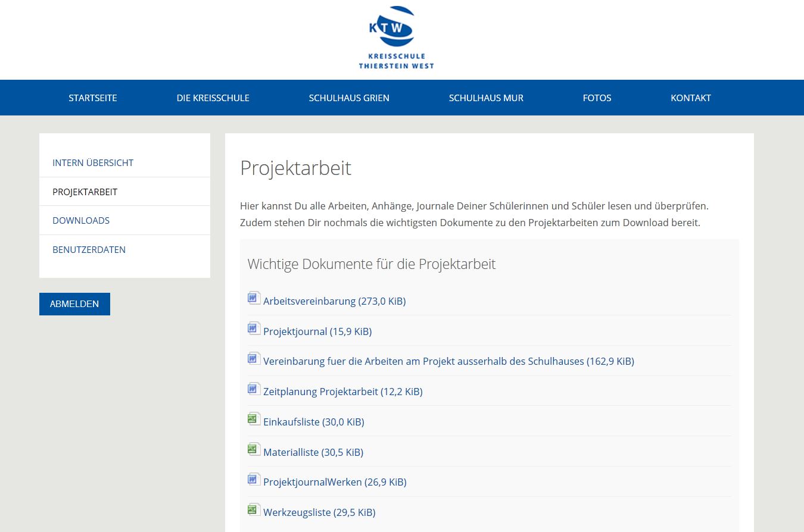804x532 pixels.
Task: Open Startseite in the navigation bar
Action: pyautogui.click(x=93, y=98)
